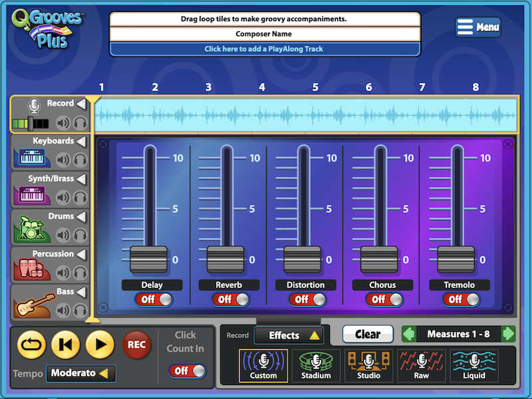Screen dimensions: 532x399
Task: Open the Moderato tempo dropdown
Action: click(80, 373)
